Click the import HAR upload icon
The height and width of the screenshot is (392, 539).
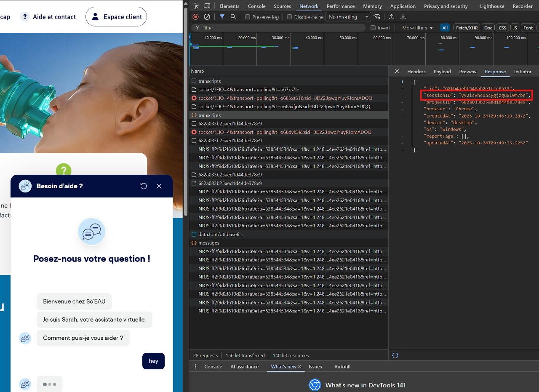coord(392,17)
